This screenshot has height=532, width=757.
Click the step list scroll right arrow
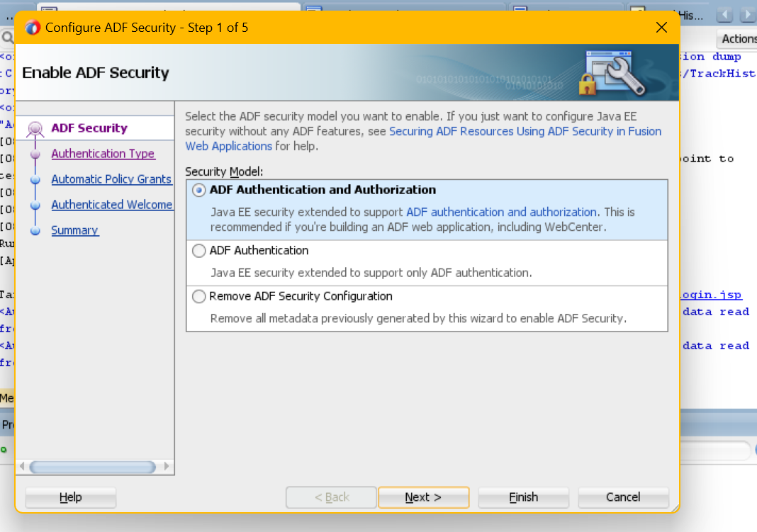pyautogui.click(x=167, y=466)
